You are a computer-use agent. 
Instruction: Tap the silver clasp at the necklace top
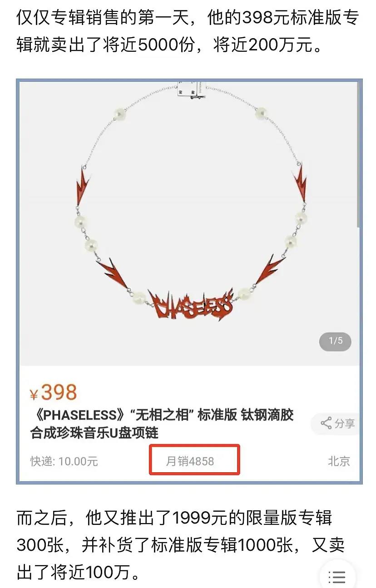coord(188,89)
